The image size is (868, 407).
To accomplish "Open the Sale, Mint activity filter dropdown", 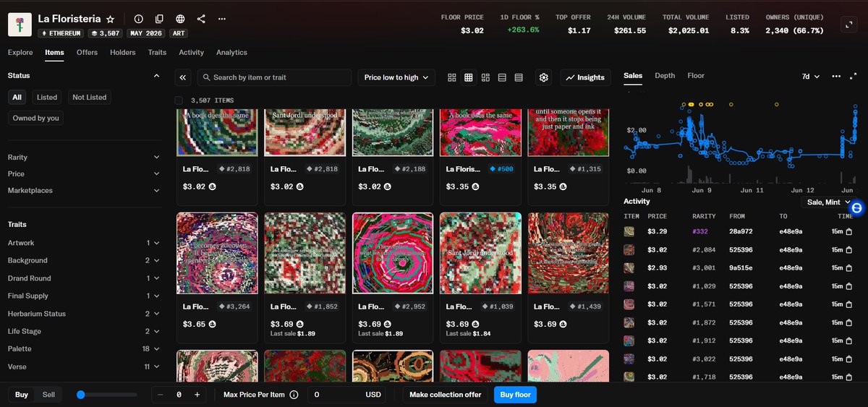I will [x=829, y=202].
